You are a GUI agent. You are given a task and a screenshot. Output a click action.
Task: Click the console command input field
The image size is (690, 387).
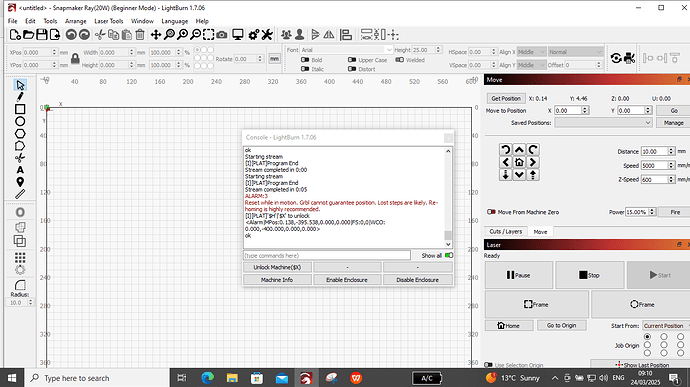tap(327, 255)
